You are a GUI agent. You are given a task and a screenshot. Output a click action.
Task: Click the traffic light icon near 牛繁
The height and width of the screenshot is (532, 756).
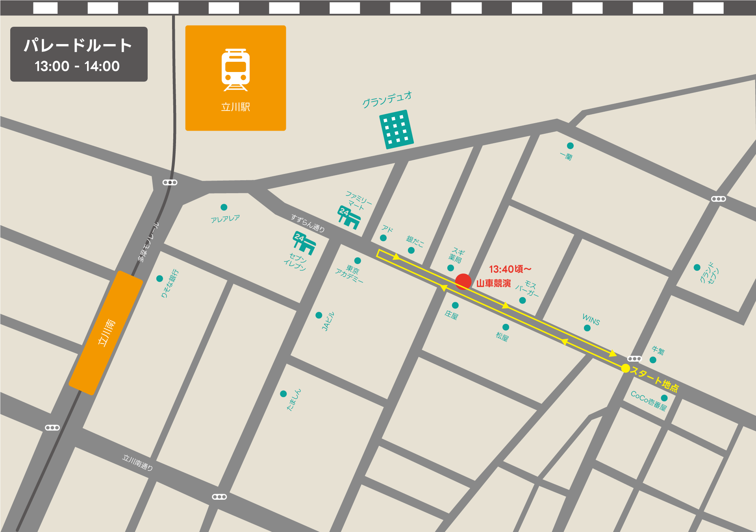634,358
